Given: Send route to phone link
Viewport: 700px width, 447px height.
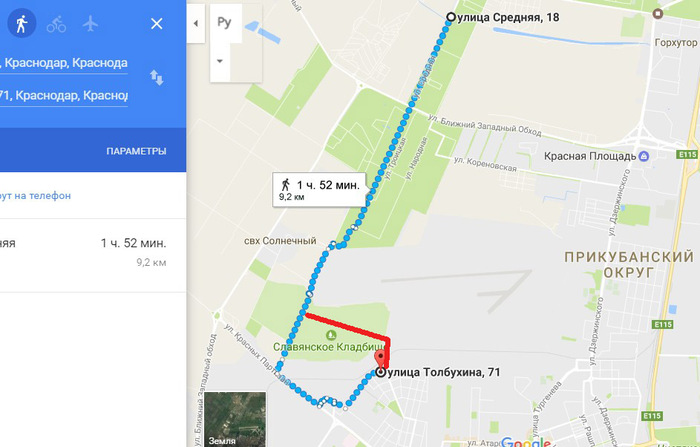Looking at the screenshot, I should point(35,196).
